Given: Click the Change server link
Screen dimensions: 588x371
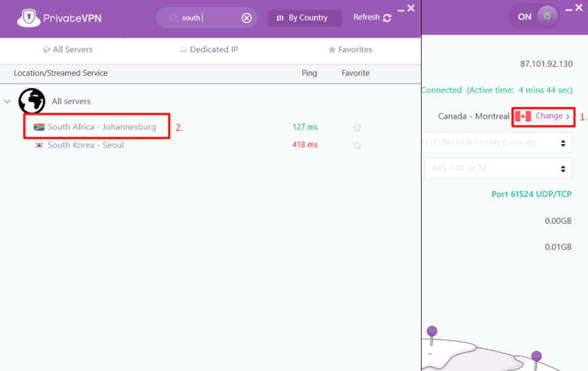Looking at the screenshot, I should click(552, 117).
